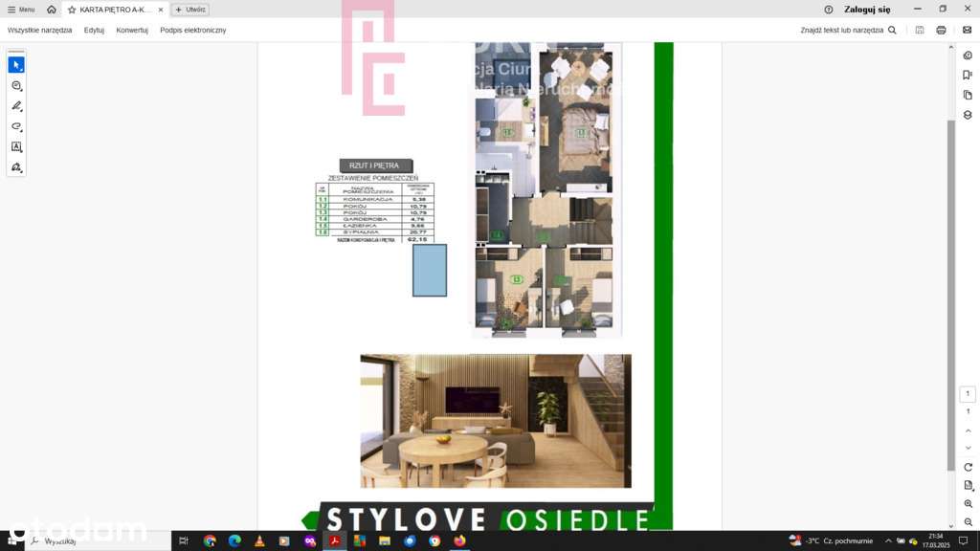Open the Acrobat hamburger Menu
The height and width of the screenshot is (551, 980).
click(x=21, y=10)
